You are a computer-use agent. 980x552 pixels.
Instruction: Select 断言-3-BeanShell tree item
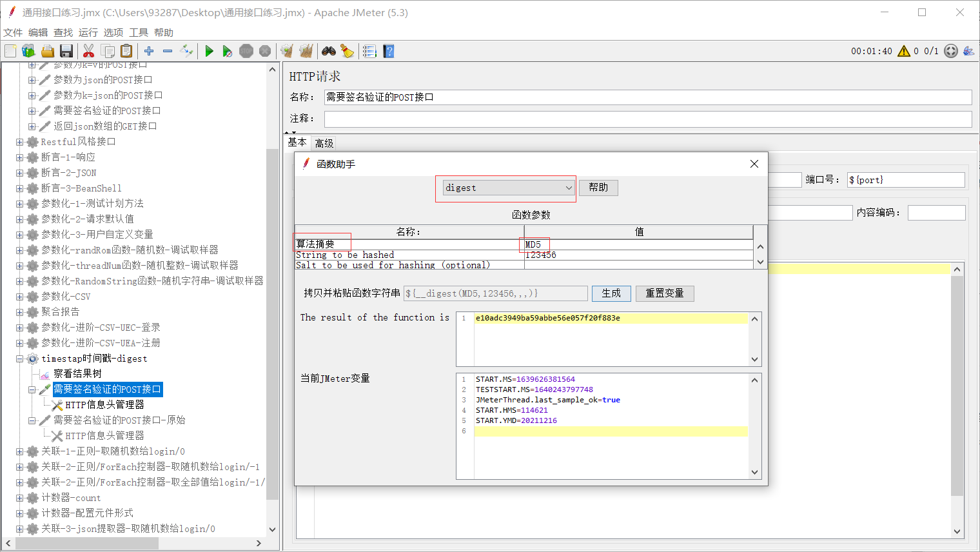coord(81,188)
